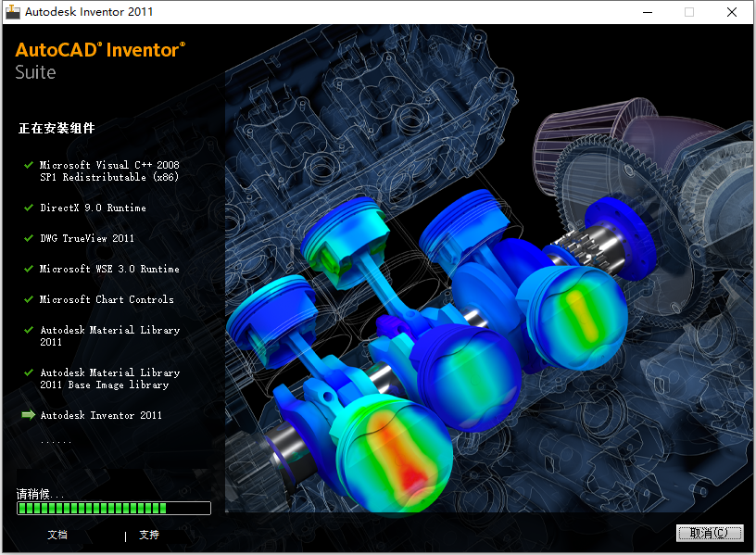Screen dimensions: 756x555
Task: Click the 取消(C) cancel button
Action: pyautogui.click(x=710, y=533)
